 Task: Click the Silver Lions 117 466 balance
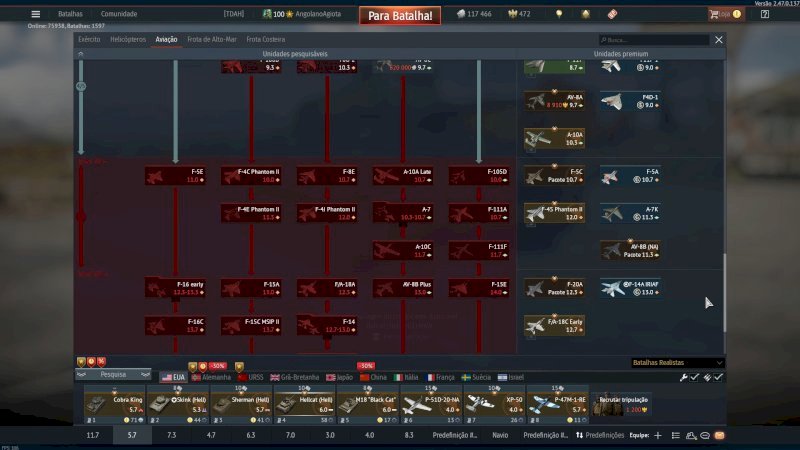[x=474, y=14]
